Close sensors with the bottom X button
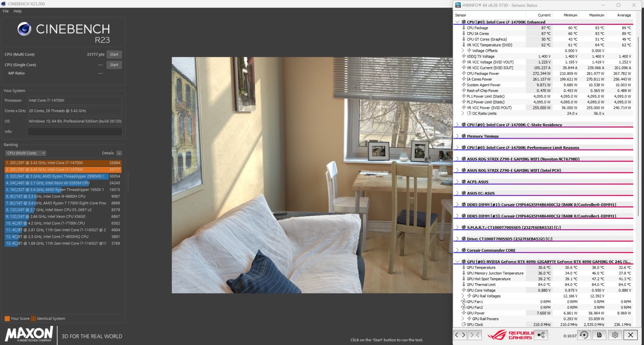Screen dimensions: 644x345 (x=630, y=335)
